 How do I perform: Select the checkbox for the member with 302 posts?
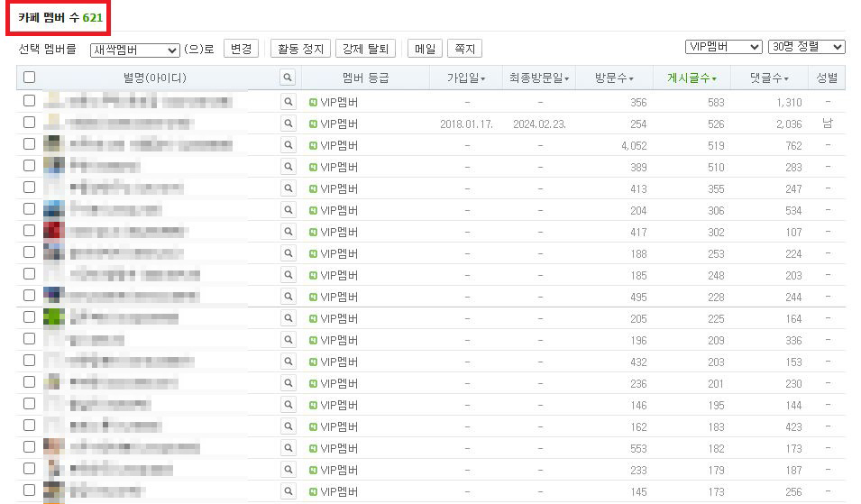click(29, 231)
